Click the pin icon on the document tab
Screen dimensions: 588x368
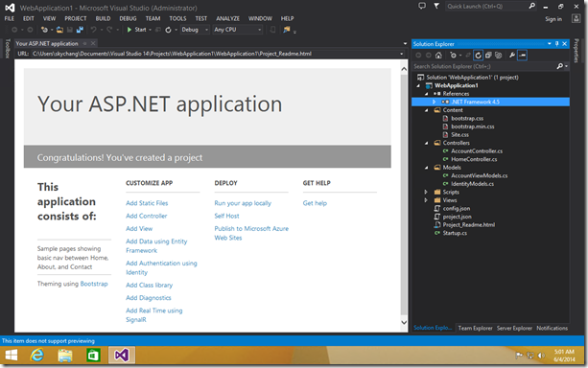(85, 43)
